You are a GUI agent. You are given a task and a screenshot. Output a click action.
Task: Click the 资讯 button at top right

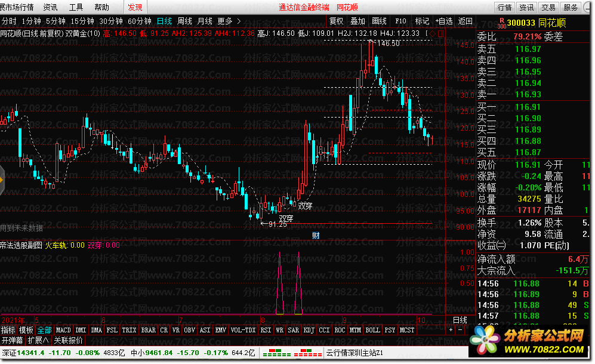tap(526, 7)
